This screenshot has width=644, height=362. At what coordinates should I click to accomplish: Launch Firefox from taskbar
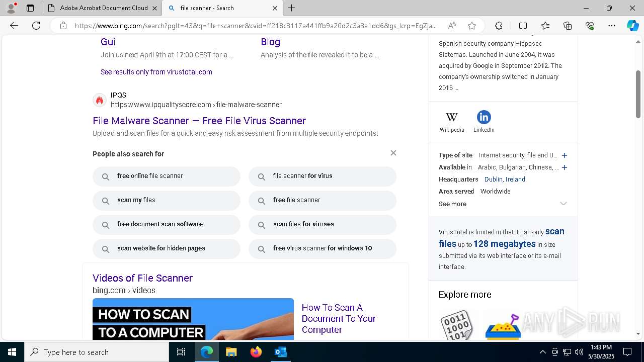(256, 352)
